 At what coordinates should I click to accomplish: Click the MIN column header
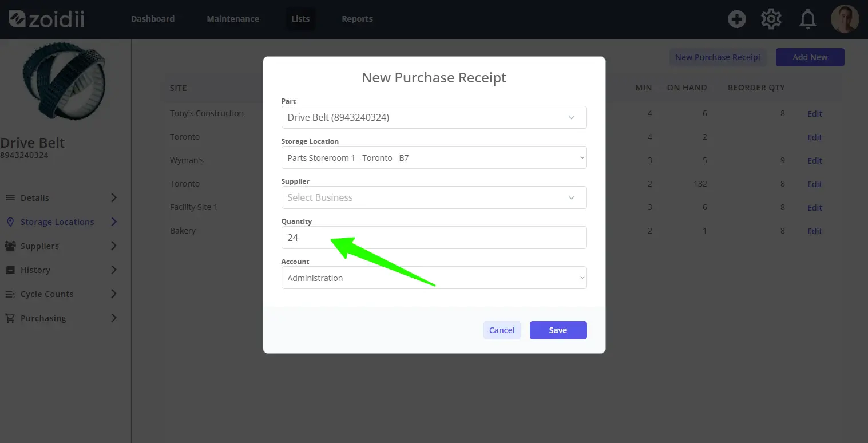[644, 88]
